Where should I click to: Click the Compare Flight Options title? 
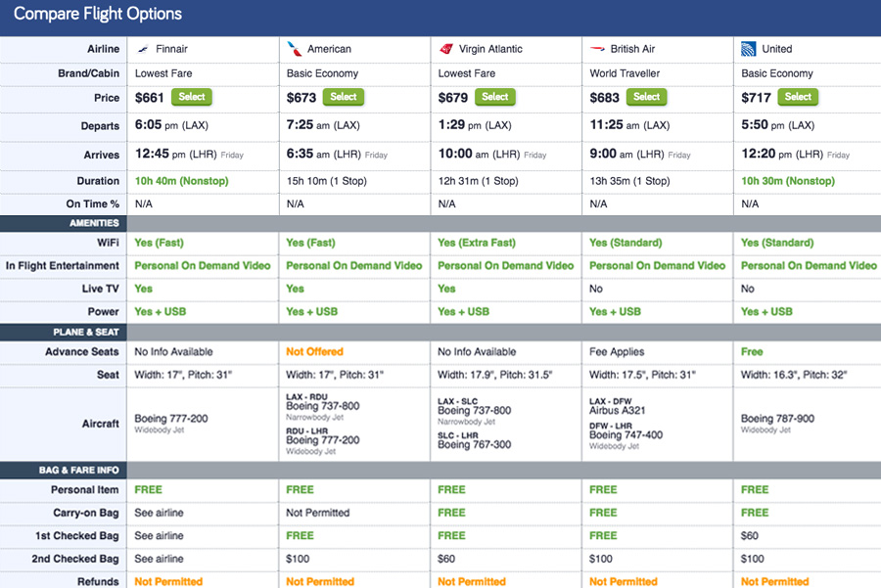point(98,15)
